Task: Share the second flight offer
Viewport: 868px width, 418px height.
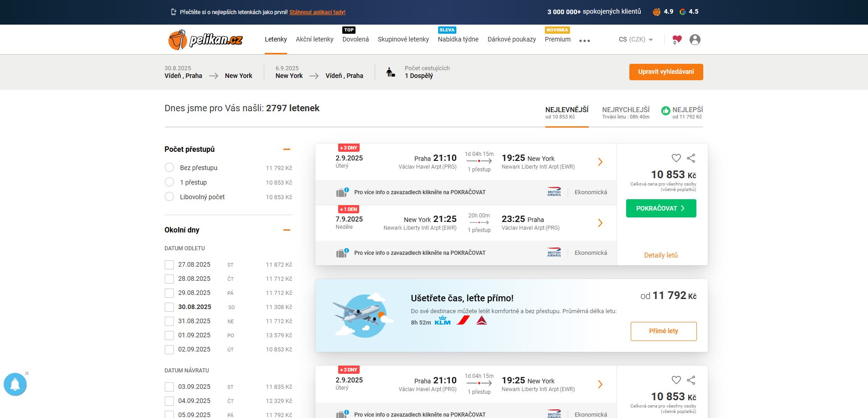Action: [x=691, y=380]
